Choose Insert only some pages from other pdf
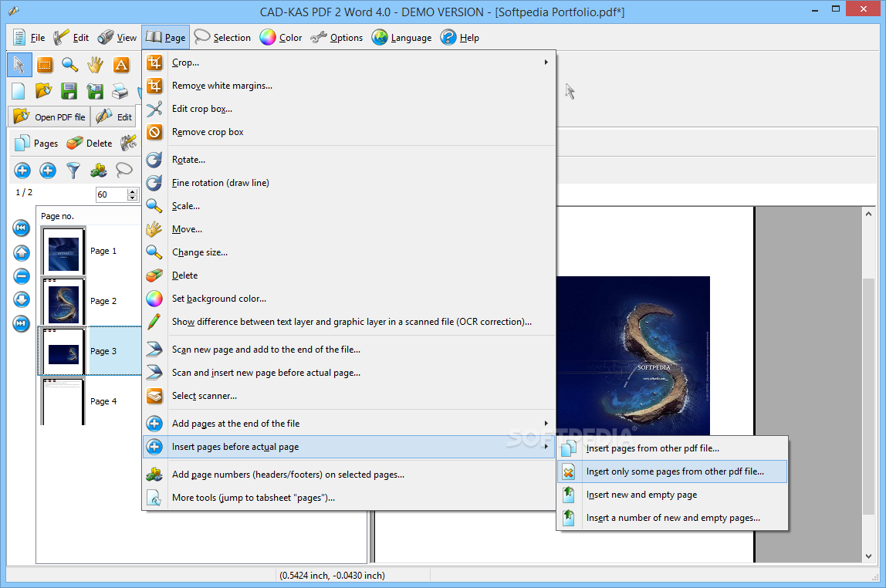Viewport: 886px width, 588px height. click(672, 471)
